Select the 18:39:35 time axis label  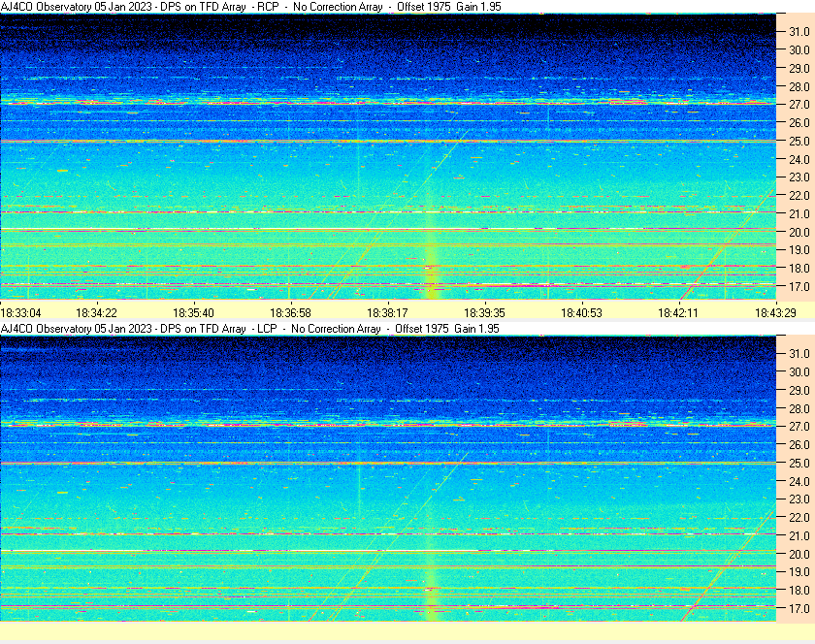tap(484, 313)
